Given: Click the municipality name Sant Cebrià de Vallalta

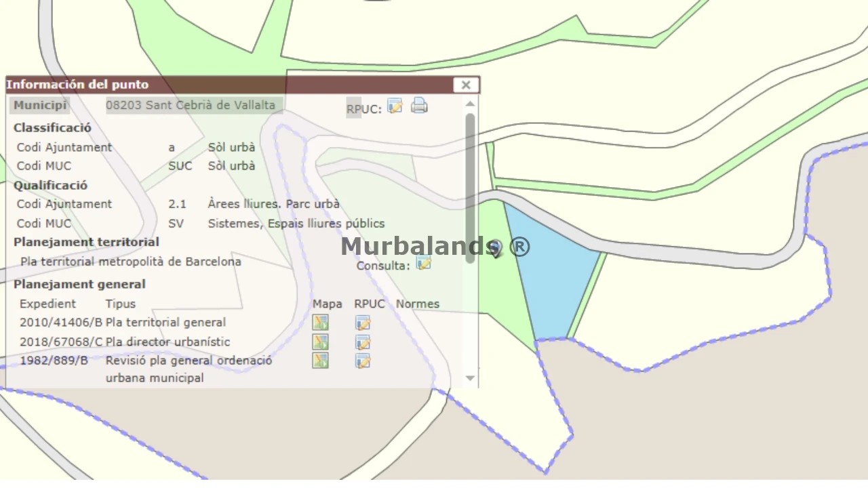Looking at the screenshot, I should 191,105.
